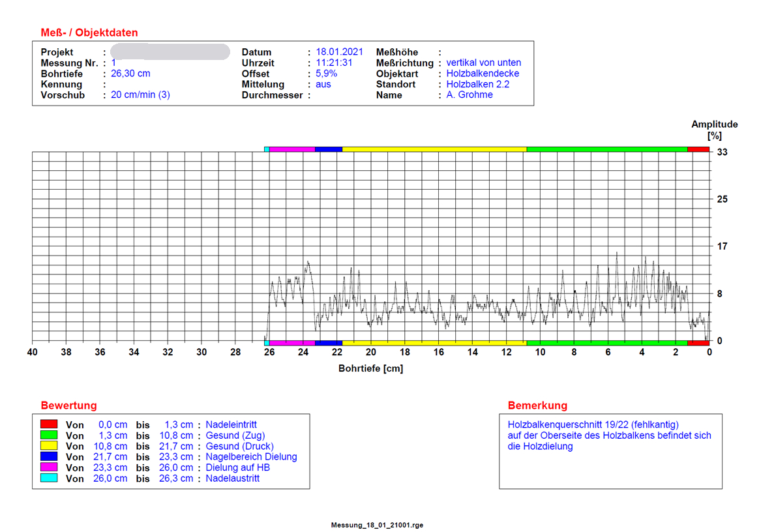The image size is (761, 532).
Task: Click the Vorschub value 20 cm/min (3)
Action: coord(140,95)
